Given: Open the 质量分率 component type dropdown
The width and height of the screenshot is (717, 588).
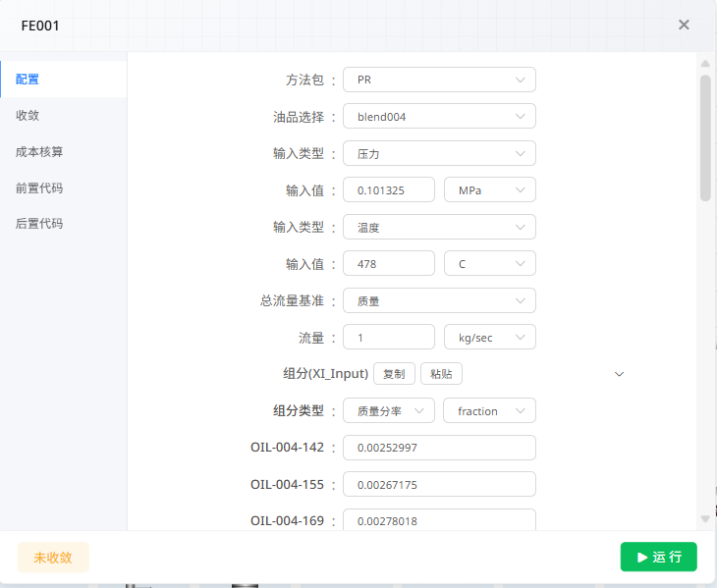Looking at the screenshot, I should 388,410.
